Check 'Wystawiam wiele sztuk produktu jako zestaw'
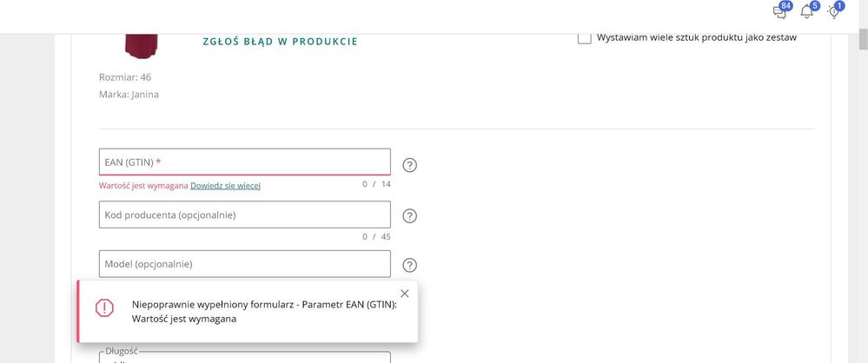 [x=585, y=37]
